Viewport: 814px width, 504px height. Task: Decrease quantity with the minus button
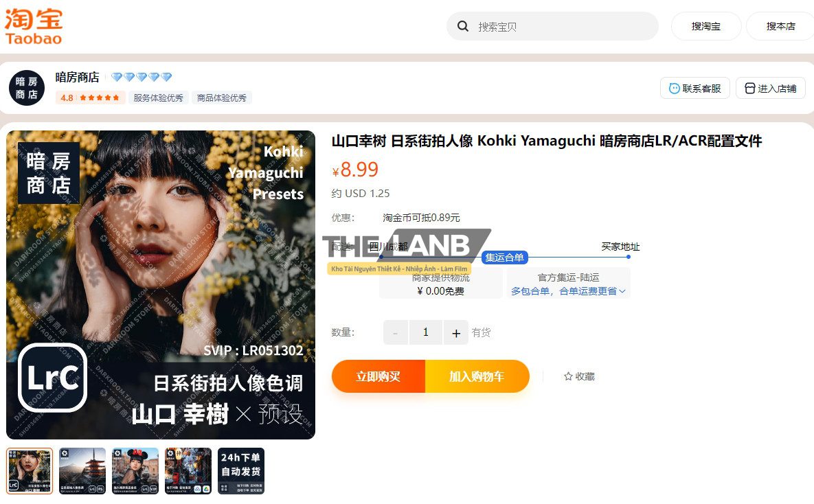click(396, 333)
